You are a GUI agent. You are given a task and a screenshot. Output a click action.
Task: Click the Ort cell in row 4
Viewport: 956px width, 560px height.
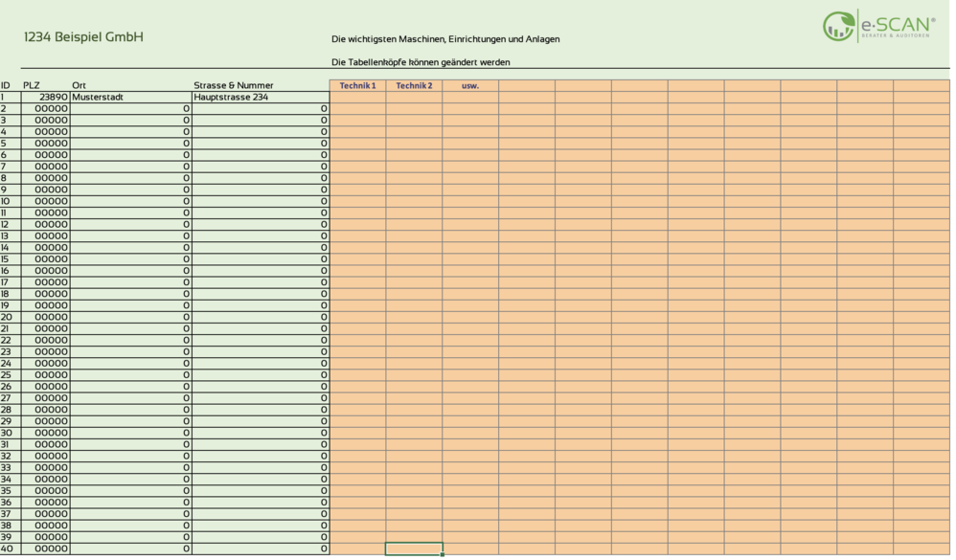pos(131,131)
